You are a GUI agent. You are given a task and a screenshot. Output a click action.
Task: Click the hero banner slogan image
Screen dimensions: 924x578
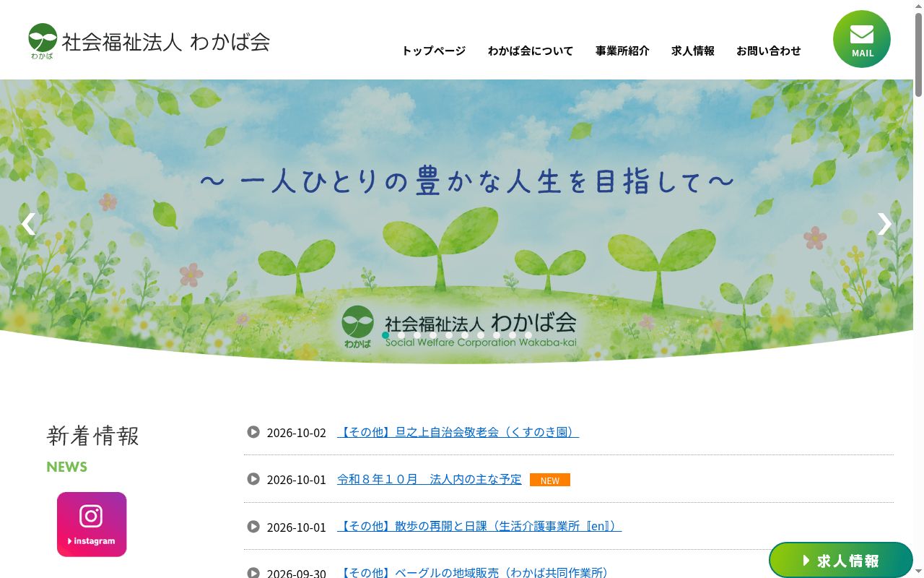456,220
